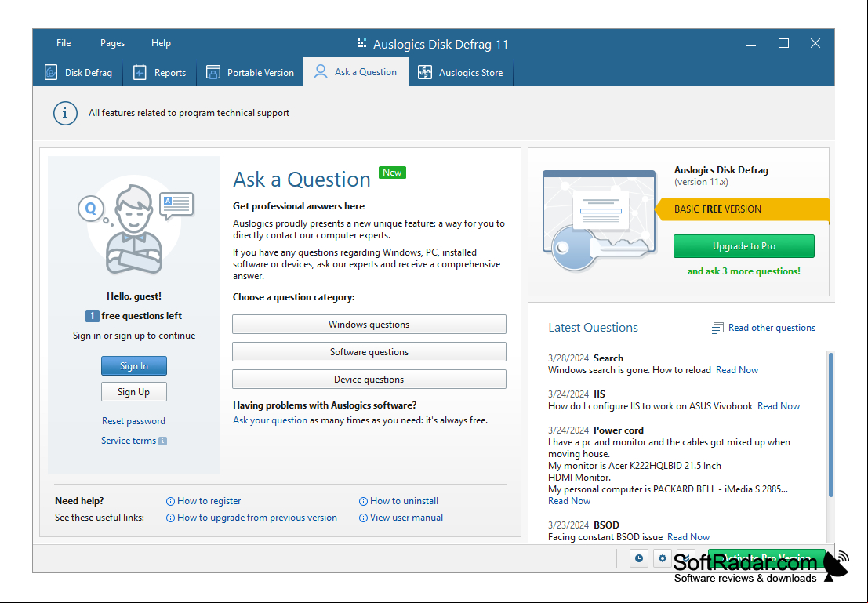Click Read Now for the BSOD question
This screenshot has height=603, width=868.
tap(688, 537)
